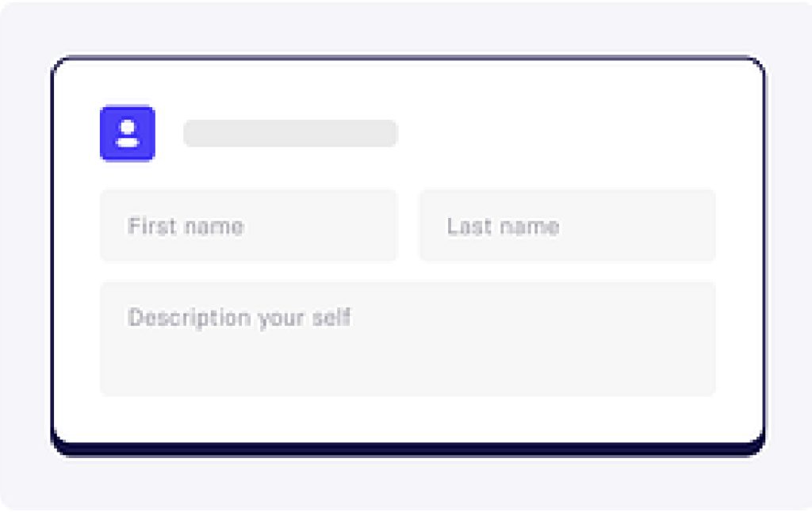This screenshot has height=512, width=812.
Task: Focus the First name field
Action: tap(248, 226)
